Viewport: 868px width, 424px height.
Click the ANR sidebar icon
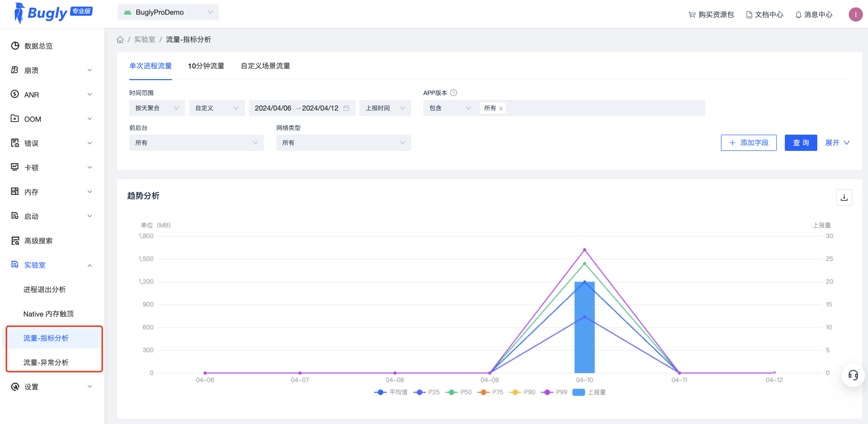[15, 94]
